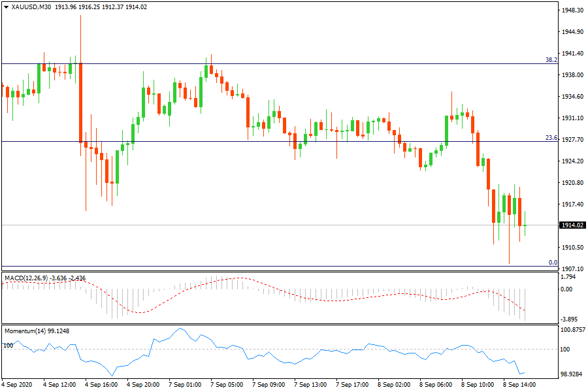Click the 8 Sep 14:00 time label
This screenshot has width=588, height=392.
[x=521, y=385]
